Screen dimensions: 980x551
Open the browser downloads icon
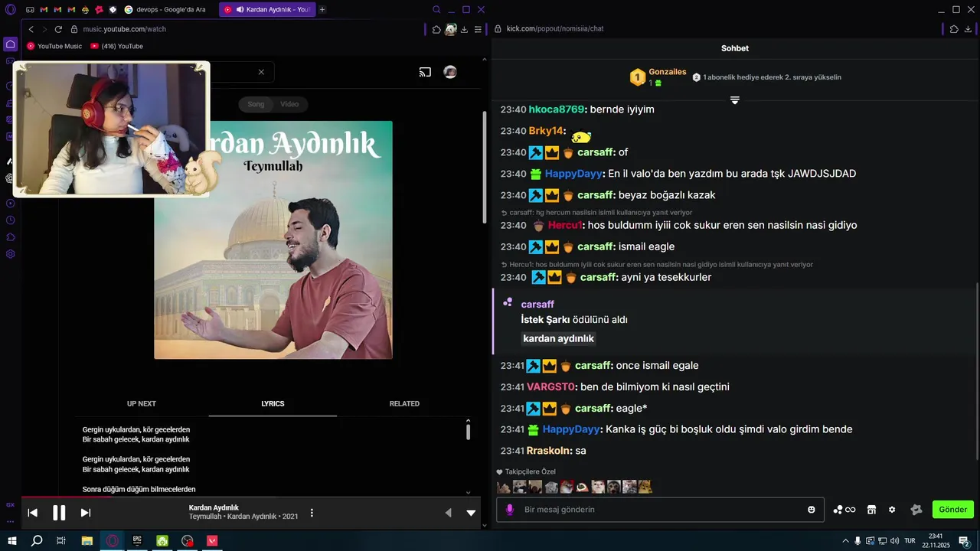[464, 29]
